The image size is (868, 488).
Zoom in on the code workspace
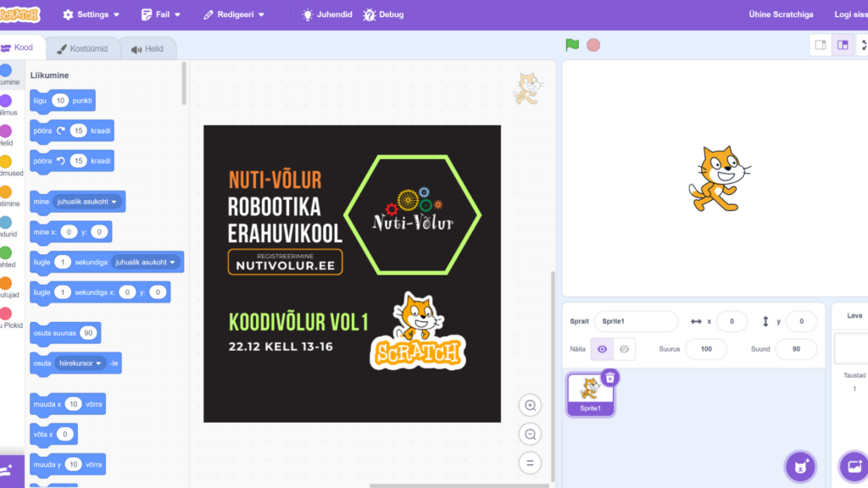coord(530,406)
